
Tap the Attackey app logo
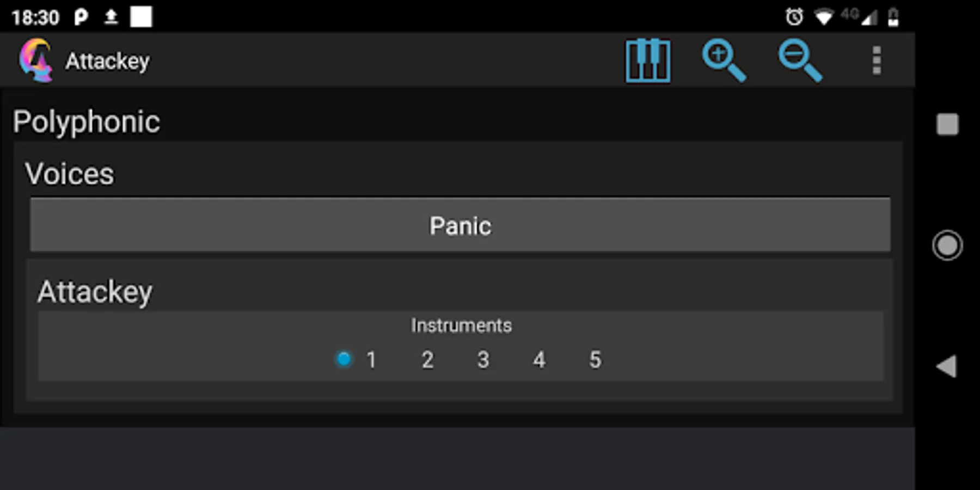36,60
